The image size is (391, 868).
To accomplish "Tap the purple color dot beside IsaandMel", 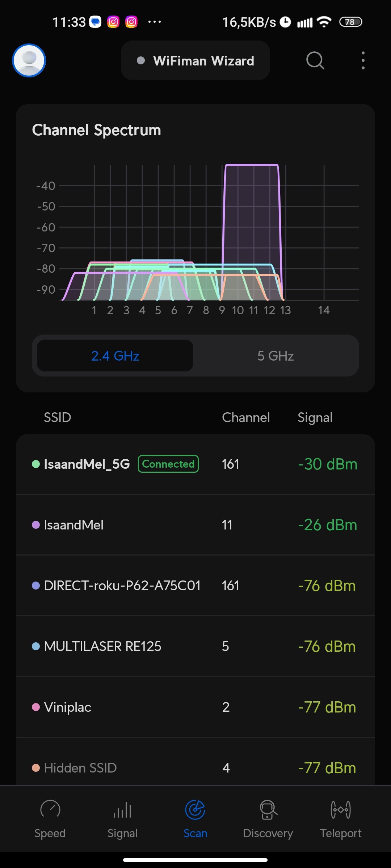I will pos(36,525).
